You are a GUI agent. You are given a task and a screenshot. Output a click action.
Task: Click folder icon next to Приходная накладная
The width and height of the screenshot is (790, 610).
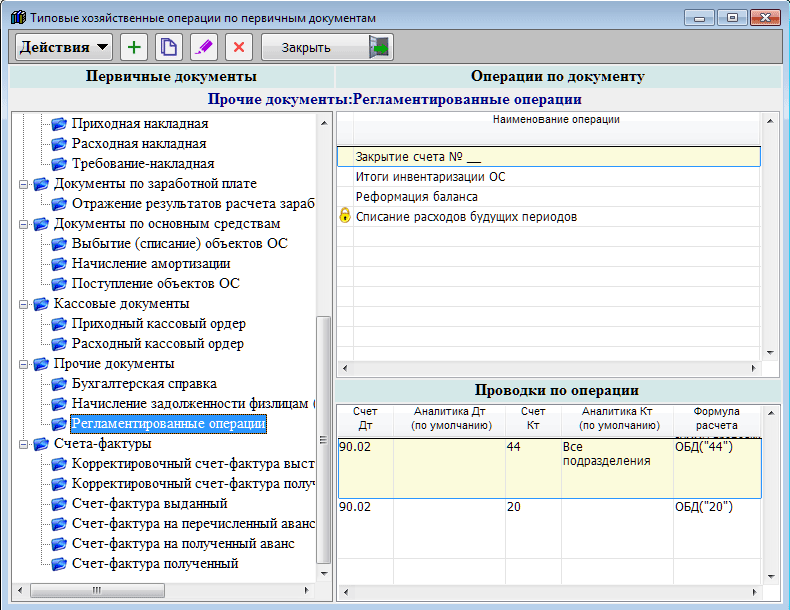[59, 123]
